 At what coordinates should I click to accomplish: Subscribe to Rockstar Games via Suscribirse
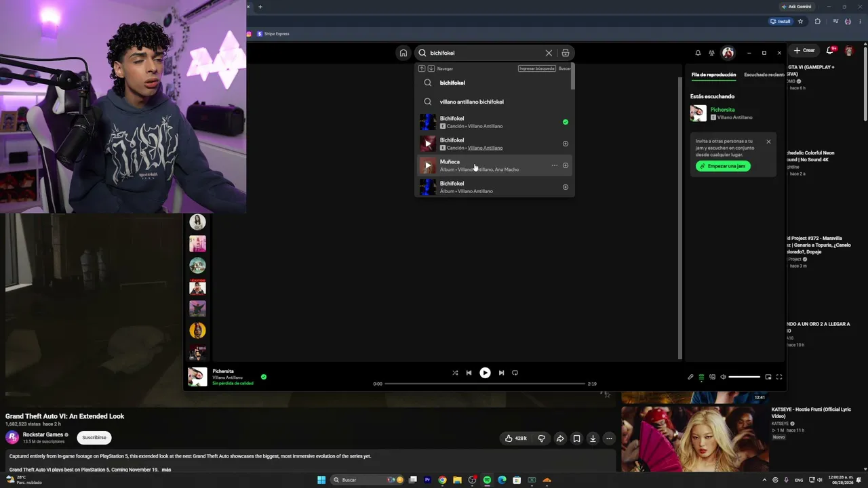pyautogui.click(x=94, y=438)
